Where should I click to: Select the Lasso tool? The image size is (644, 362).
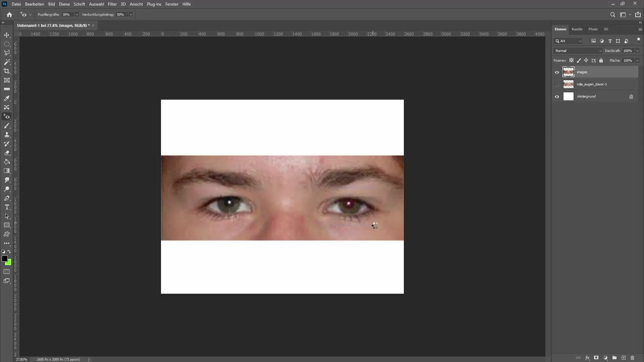[7, 53]
